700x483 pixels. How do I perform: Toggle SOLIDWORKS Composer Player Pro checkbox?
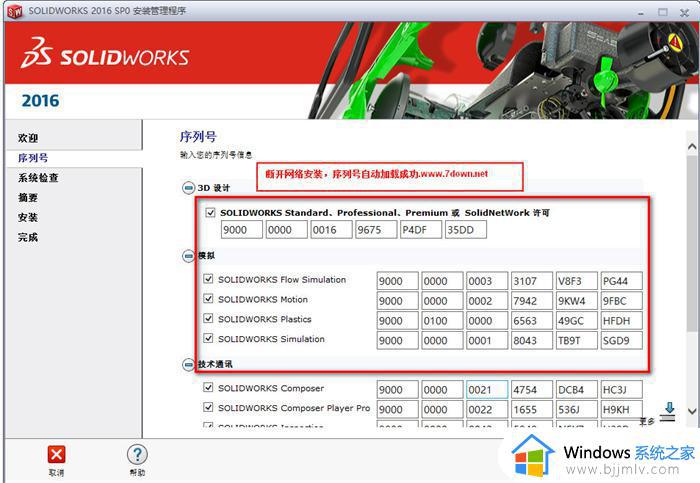click(208, 407)
